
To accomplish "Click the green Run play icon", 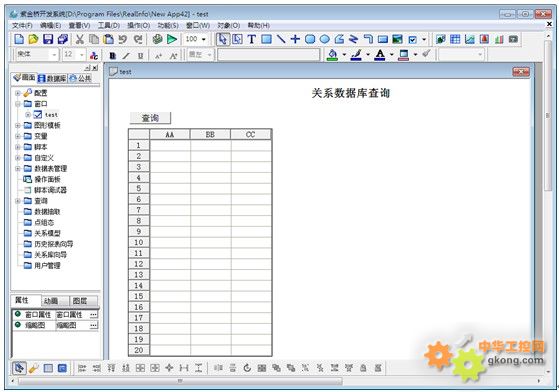I will click(x=172, y=39).
